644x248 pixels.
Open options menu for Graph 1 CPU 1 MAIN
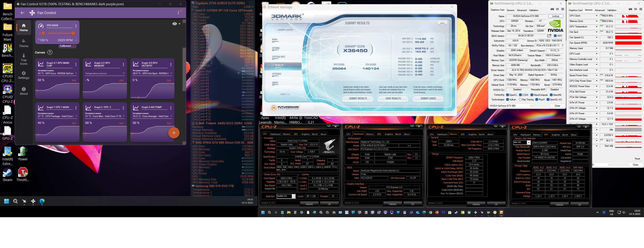tap(76, 108)
